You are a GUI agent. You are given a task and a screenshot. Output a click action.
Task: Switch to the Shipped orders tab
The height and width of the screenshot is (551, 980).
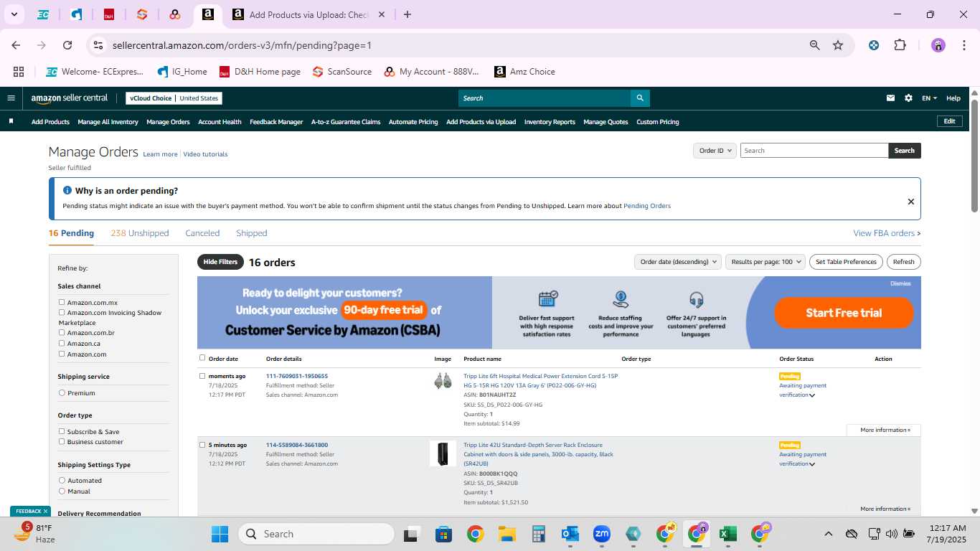click(252, 233)
